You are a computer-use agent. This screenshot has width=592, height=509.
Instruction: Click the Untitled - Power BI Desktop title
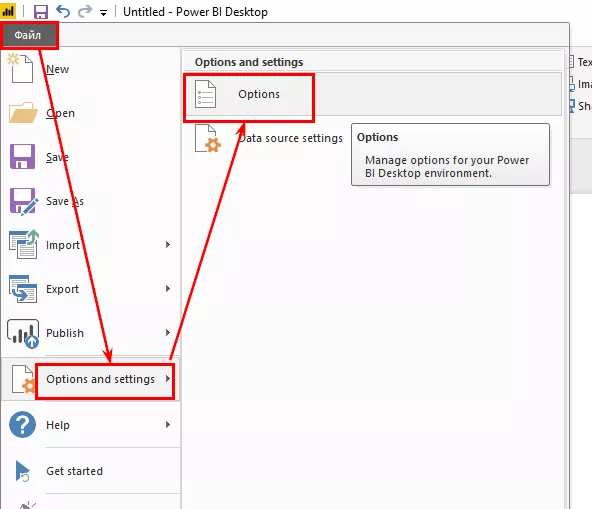click(x=195, y=12)
